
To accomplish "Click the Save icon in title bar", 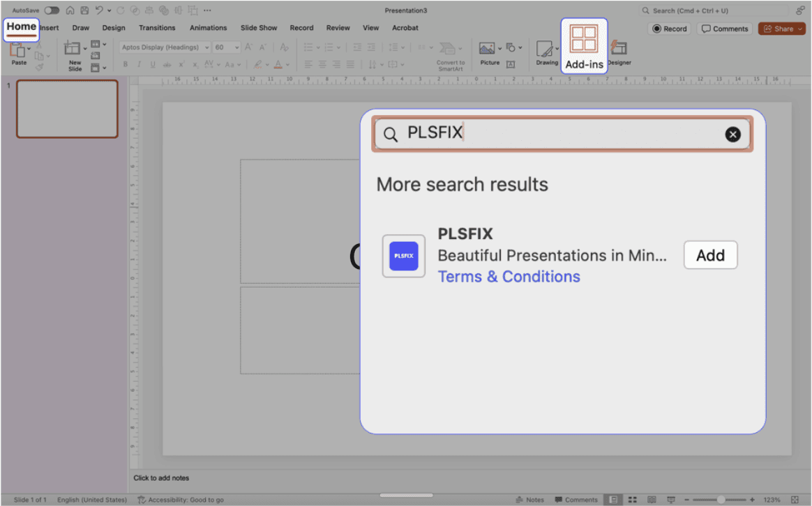I will [x=84, y=10].
